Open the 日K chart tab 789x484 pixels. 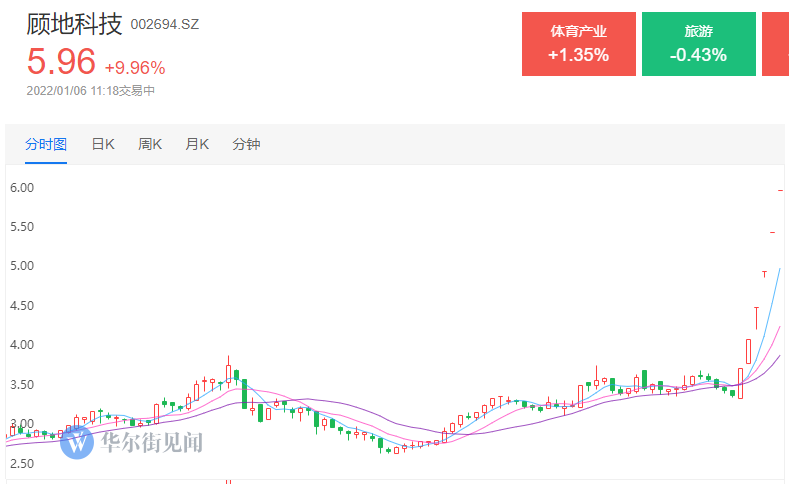point(103,144)
